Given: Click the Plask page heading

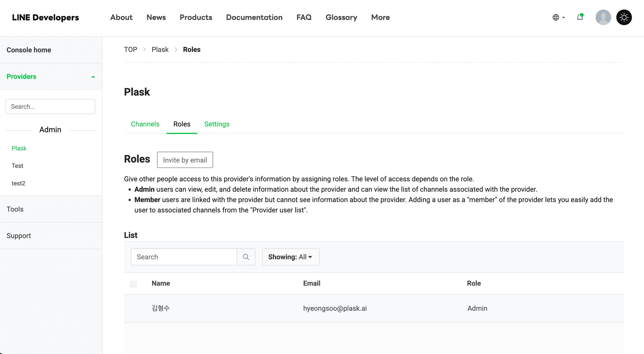Looking at the screenshot, I should point(137,92).
